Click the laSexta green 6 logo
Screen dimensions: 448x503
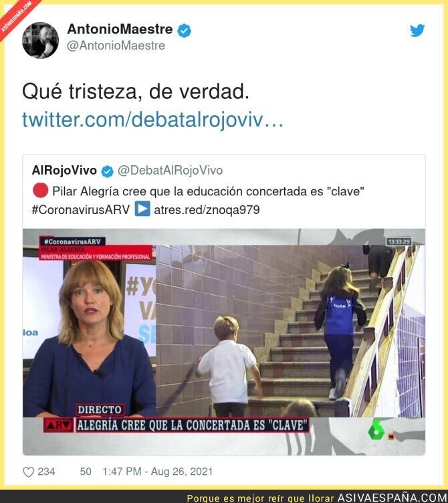376,429
